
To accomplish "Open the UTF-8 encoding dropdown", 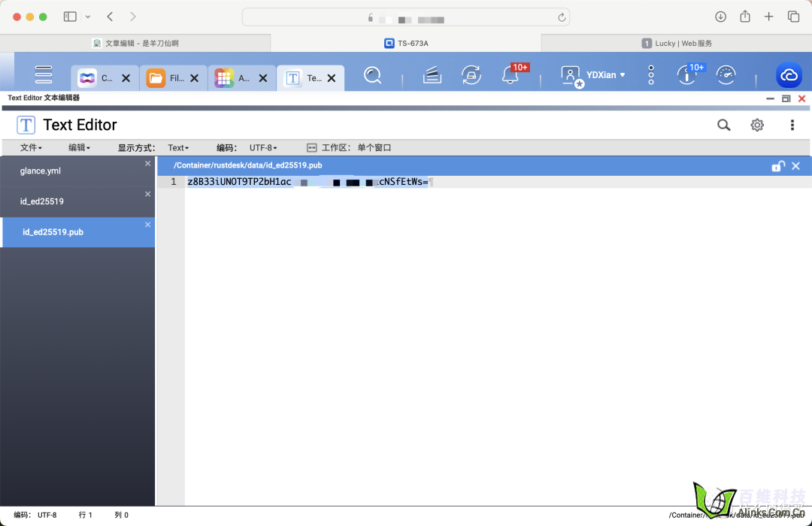I will (263, 148).
